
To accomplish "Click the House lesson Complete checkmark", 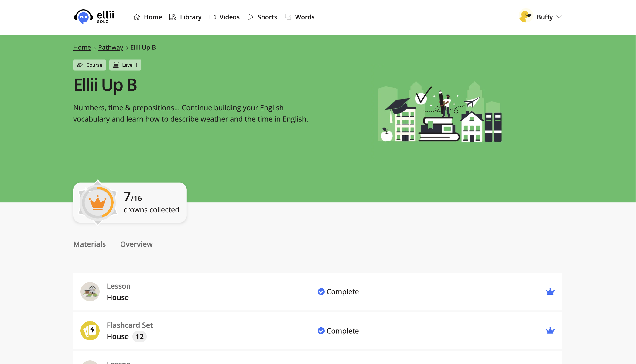I will (321, 292).
